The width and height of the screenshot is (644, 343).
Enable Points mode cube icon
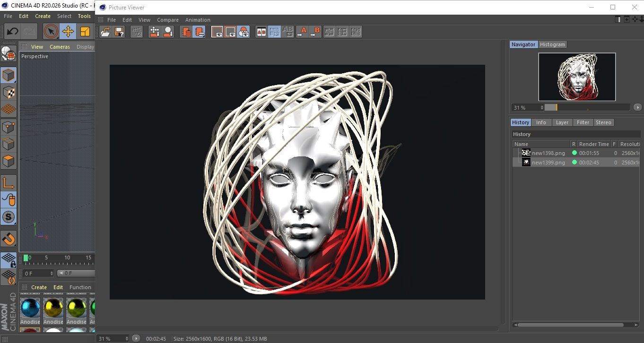9,127
